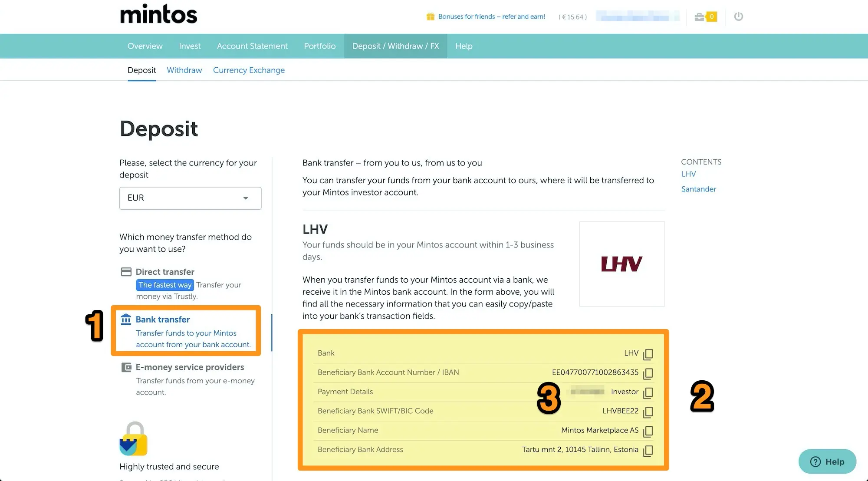This screenshot has width=868, height=481.
Task: Select Deposit / Withdraw / FX menu
Action: pos(395,46)
